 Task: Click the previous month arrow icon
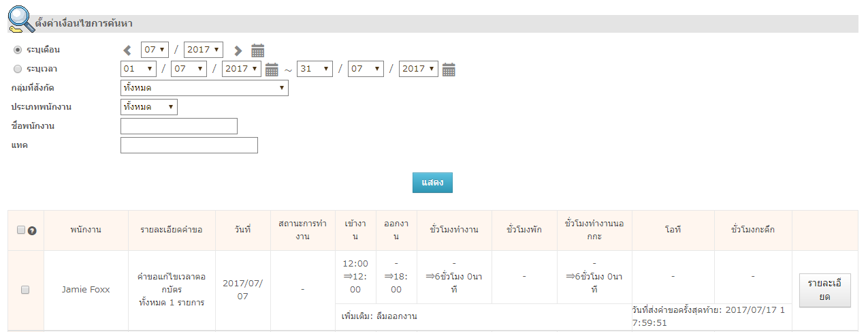tap(127, 50)
